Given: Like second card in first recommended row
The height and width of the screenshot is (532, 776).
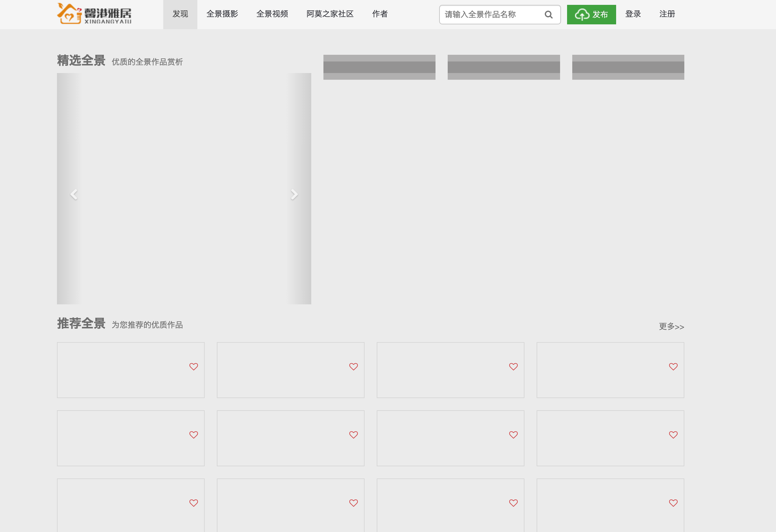Looking at the screenshot, I should pyautogui.click(x=354, y=366).
